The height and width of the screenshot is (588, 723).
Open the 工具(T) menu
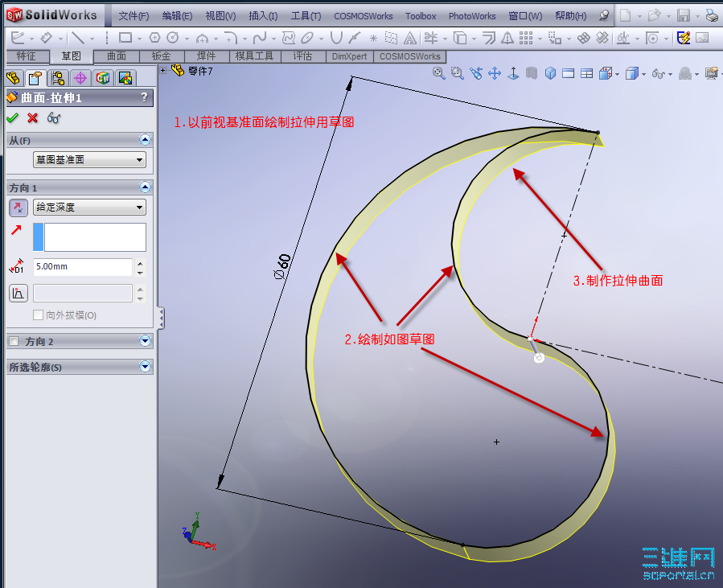click(306, 16)
